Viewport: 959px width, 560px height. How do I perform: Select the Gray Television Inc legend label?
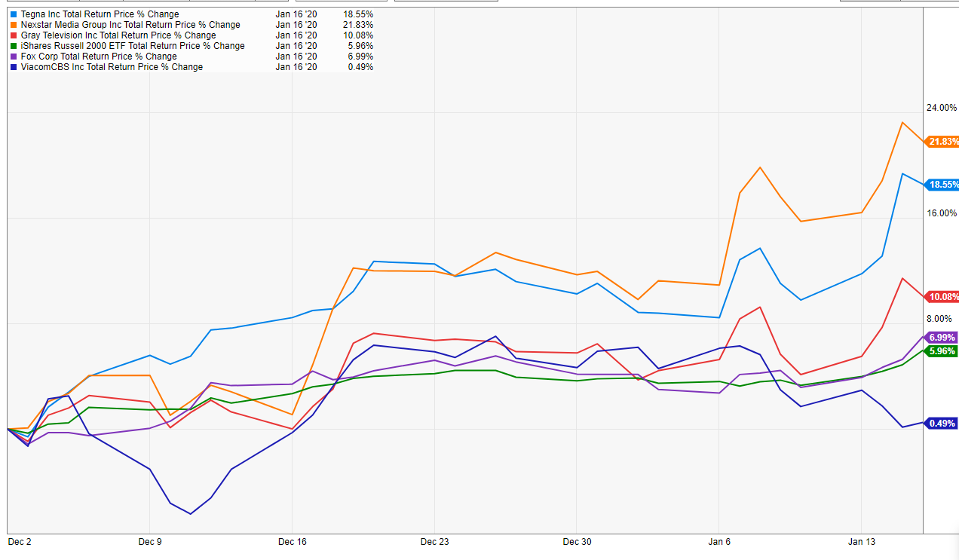point(118,35)
